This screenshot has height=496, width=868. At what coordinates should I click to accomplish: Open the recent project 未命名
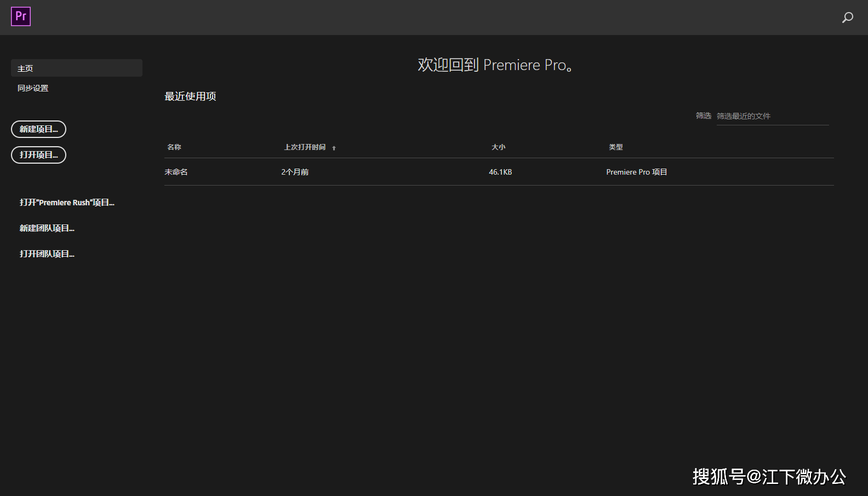click(176, 172)
